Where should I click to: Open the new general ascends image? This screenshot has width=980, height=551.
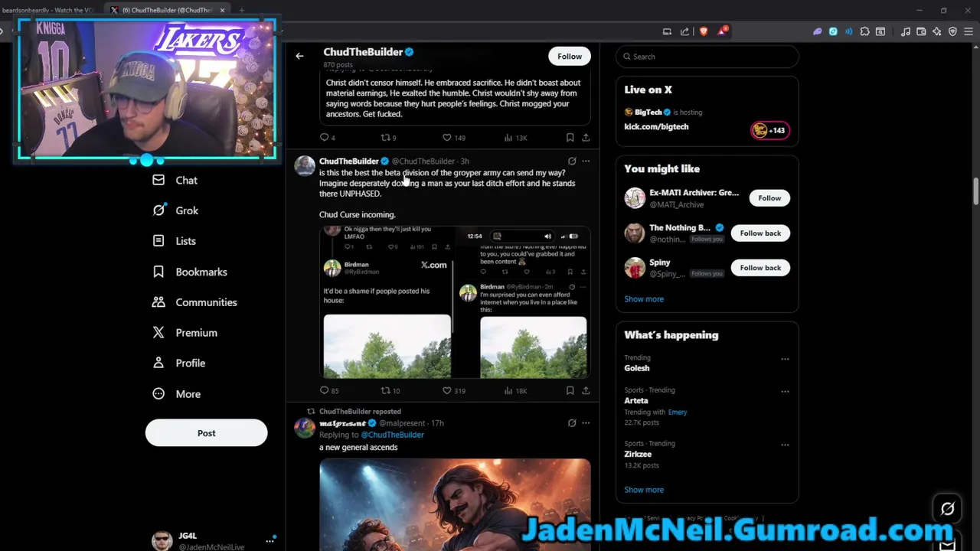455,504
